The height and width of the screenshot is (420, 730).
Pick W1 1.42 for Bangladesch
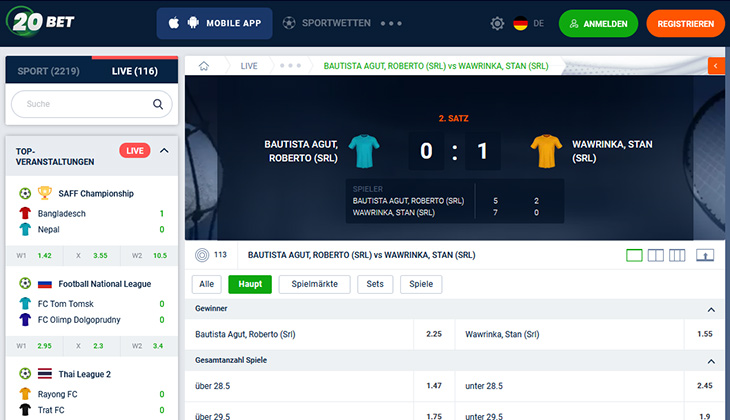[x=34, y=255]
